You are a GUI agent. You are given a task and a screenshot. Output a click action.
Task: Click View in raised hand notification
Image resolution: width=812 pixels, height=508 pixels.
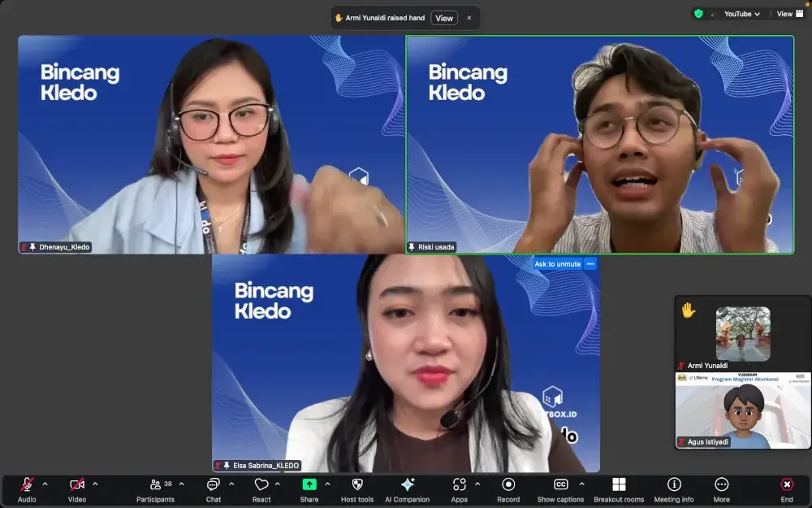pos(444,18)
